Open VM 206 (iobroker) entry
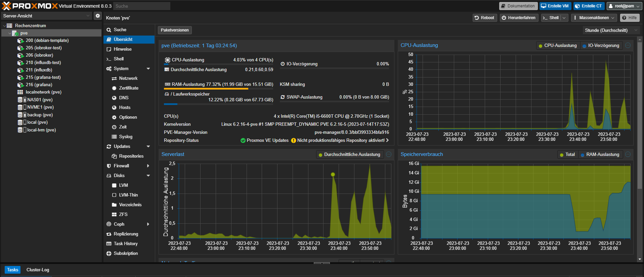The height and width of the screenshot is (277, 644). (x=39, y=55)
